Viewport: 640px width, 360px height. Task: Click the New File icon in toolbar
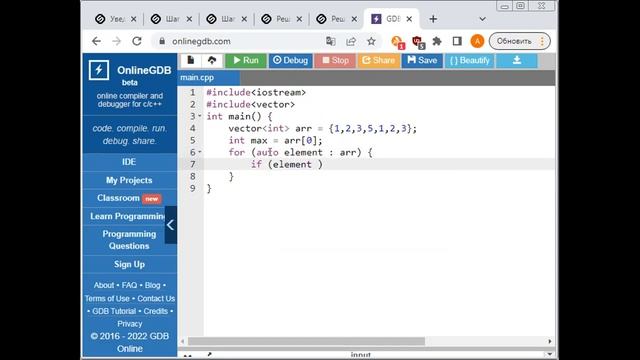coord(191,60)
